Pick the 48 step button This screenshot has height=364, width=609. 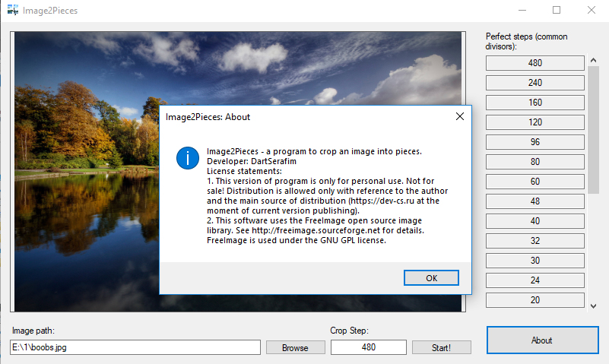coord(534,201)
